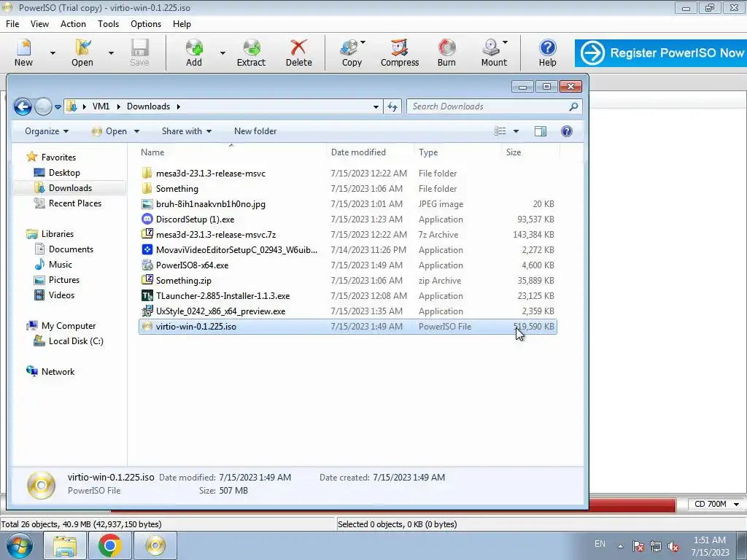Screen dimensions: 747x560
Task: Click the Action Center flag tray icon
Action: tap(638, 546)
